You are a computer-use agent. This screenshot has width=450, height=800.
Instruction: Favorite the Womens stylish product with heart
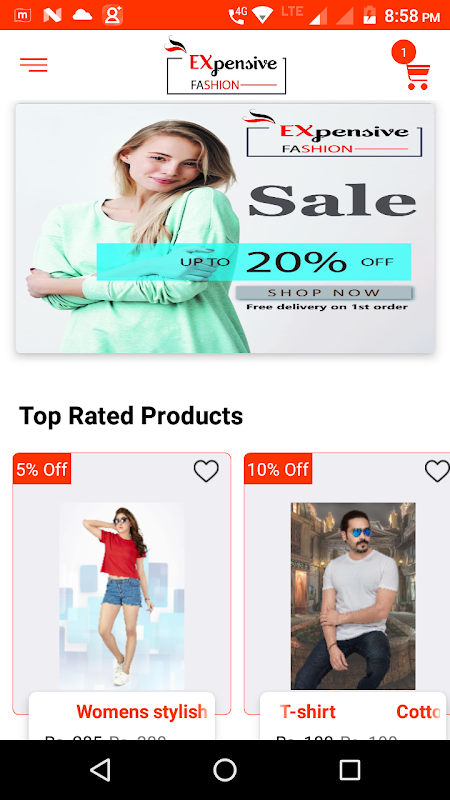(x=206, y=471)
